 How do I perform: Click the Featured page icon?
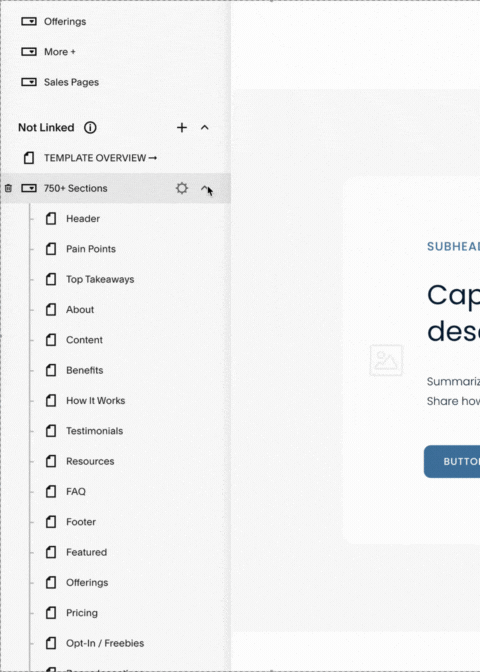pos(51,552)
